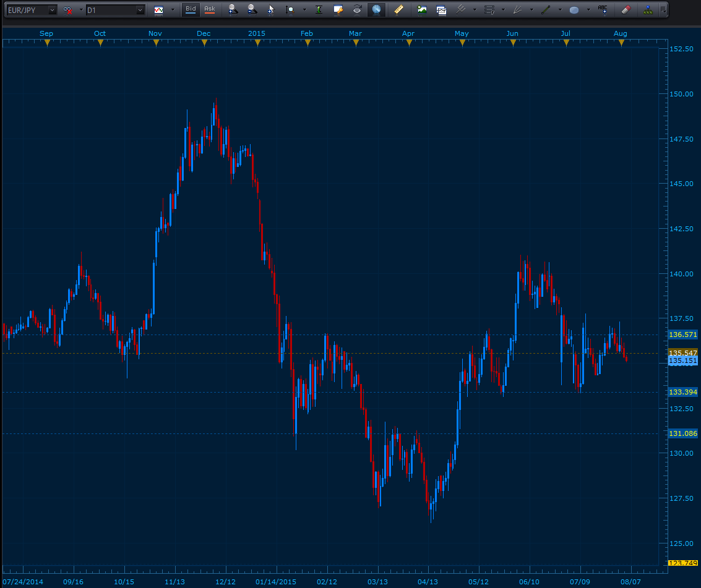Expand the chart type dropdown arrow
The height and width of the screenshot is (588, 701).
[x=172, y=10]
